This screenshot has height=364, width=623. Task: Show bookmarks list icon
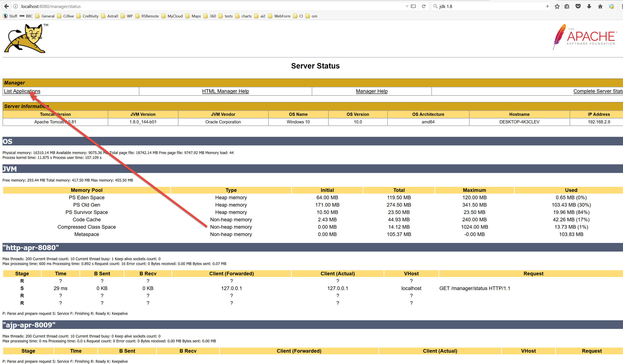point(567,7)
